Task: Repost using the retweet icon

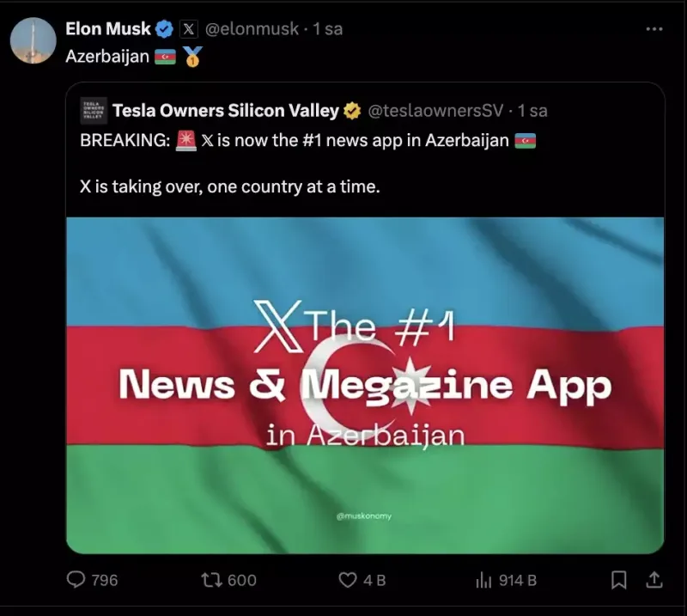Action: (x=210, y=580)
